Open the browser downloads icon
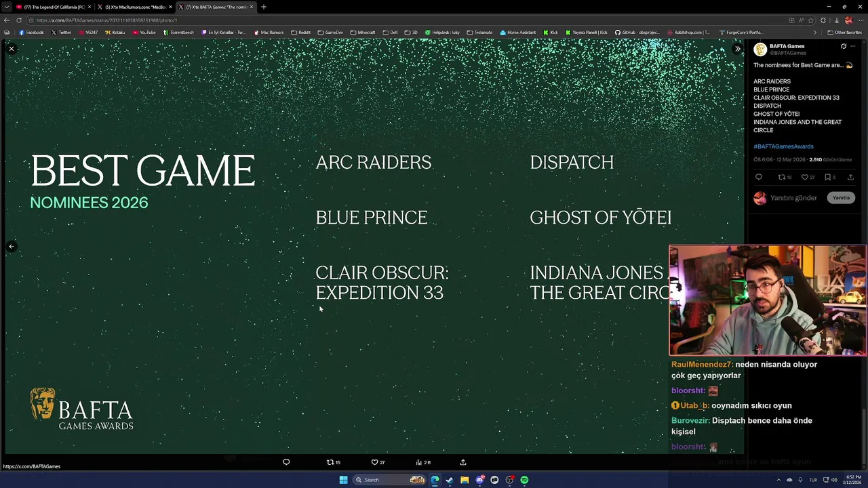Screen dimensions: 868x488 pyautogui.click(x=837, y=20)
